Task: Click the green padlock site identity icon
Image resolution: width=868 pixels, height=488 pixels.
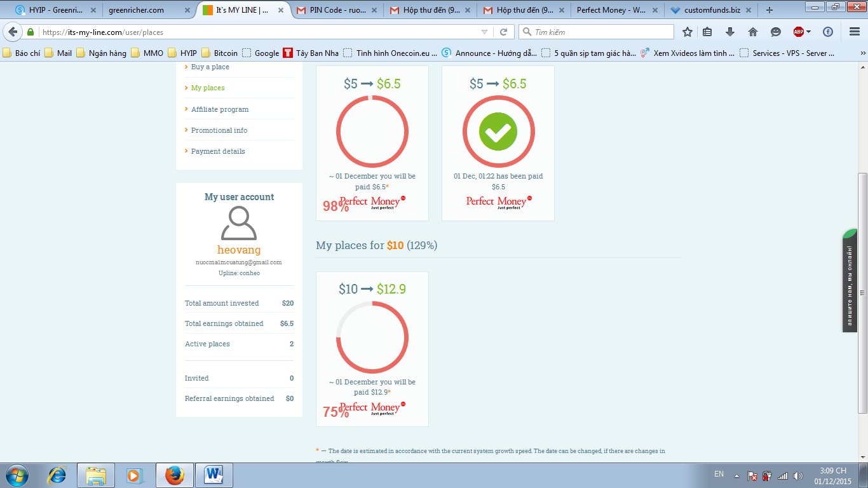Action: [31, 32]
